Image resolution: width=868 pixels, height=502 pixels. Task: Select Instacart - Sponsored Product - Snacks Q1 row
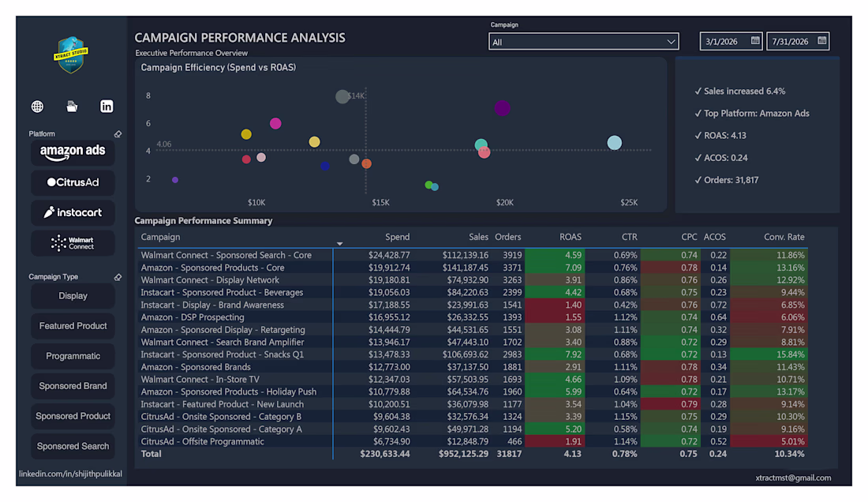click(472, 354)
